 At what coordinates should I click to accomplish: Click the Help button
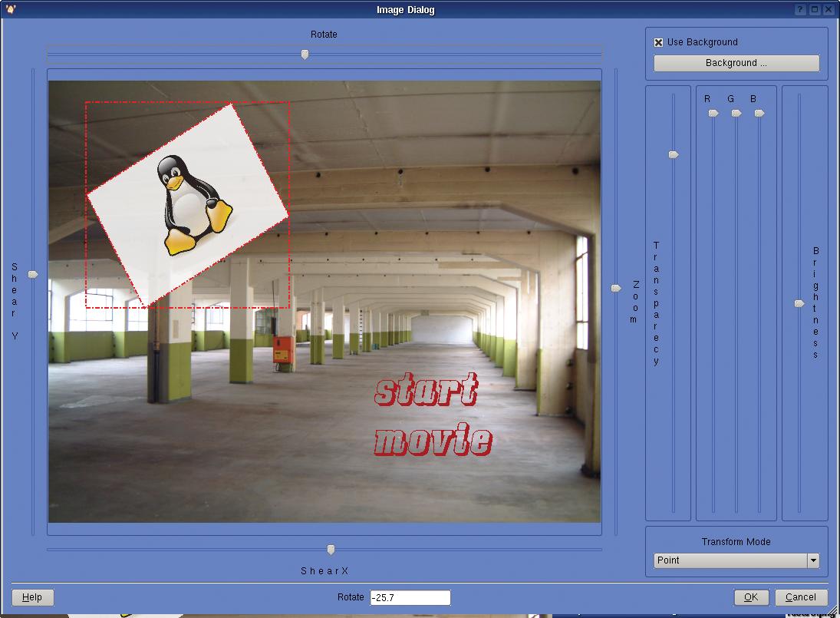(32, 597)
